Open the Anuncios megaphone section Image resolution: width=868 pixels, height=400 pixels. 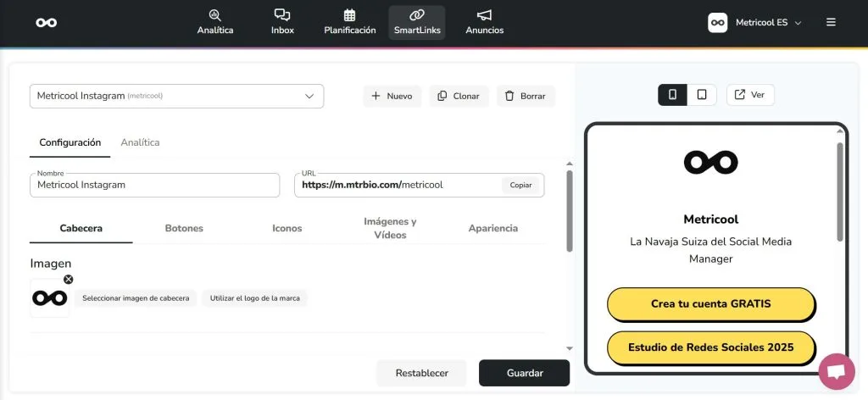click(484, 22)
